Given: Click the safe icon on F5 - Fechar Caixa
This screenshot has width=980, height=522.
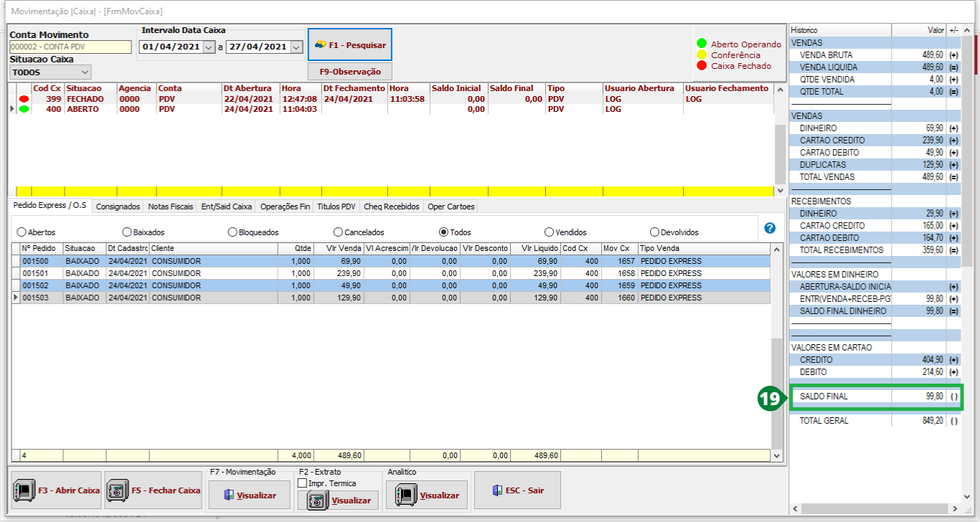Looking at the screenshot, I should click(118, 490).
